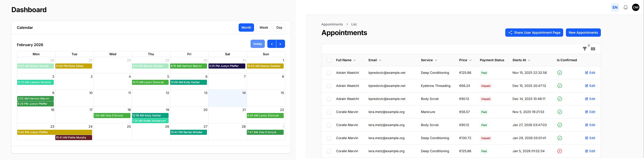The height and width of the screenshot is (160, 644).
Task: Select the Appointments breadcrumb link
Action: [x=332, y=24]
